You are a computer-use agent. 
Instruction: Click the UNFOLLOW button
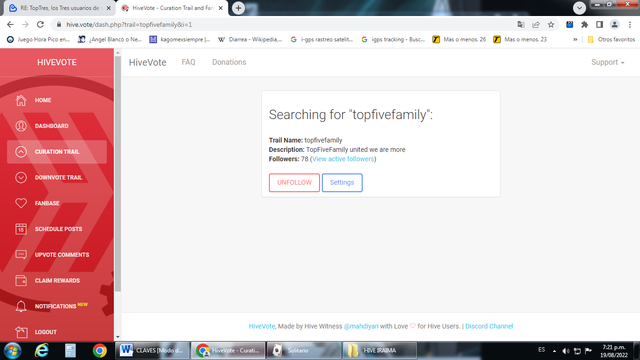tap(294, 182)
